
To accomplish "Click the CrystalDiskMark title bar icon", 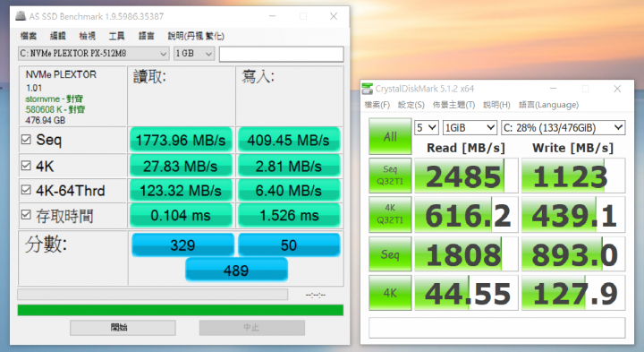I will click(x=368, y=89).
